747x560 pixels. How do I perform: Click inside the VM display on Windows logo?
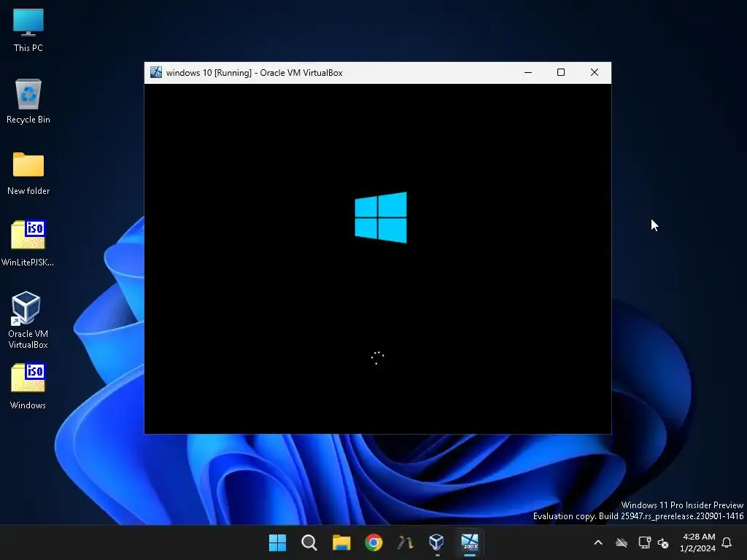(x=381, y=217)
